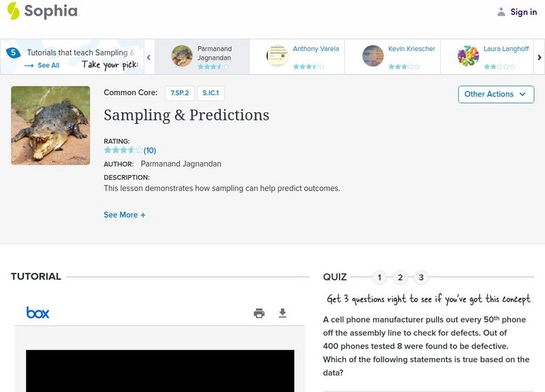Click the crocodile lesson thumbnail
The height and width of the screenshot is (392, 545).
pos(50,125)
